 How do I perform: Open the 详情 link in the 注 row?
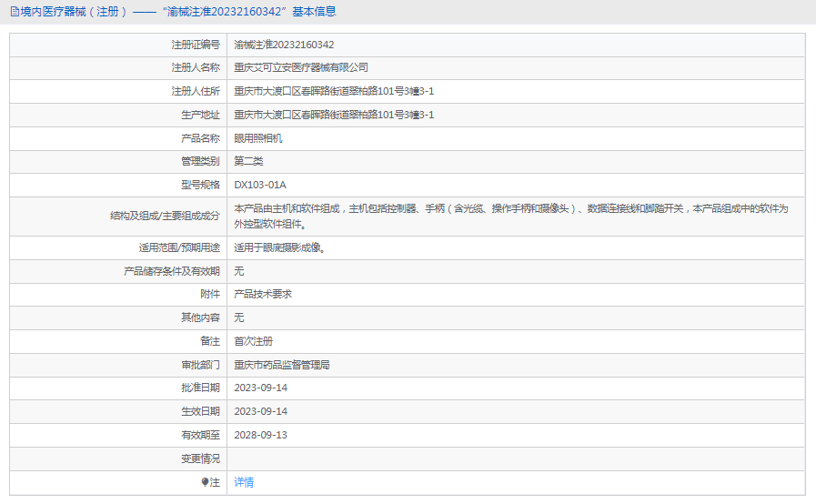[244, 482]
